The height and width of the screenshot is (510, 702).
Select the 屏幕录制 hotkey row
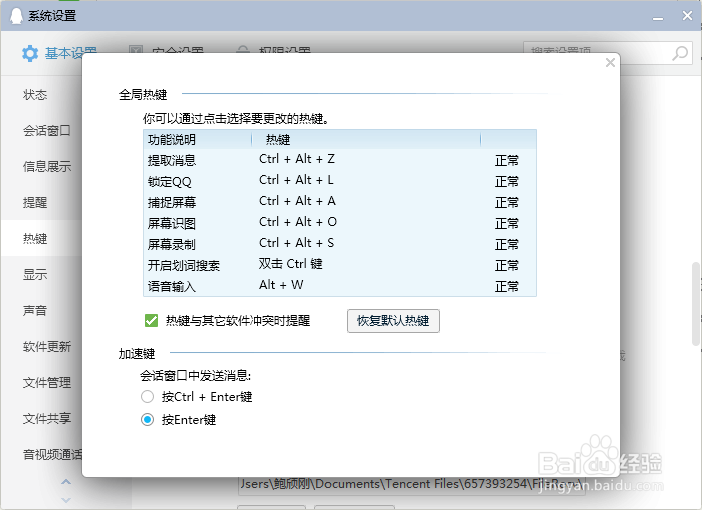coord(340,244)
